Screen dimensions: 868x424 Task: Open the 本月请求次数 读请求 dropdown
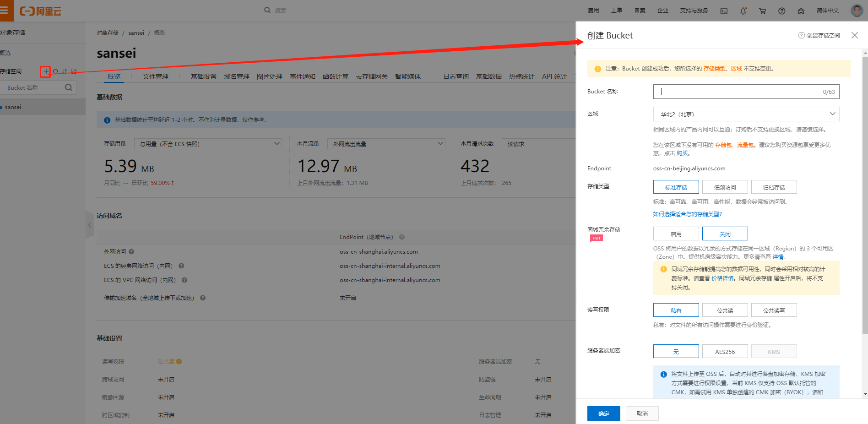[538, 144]
